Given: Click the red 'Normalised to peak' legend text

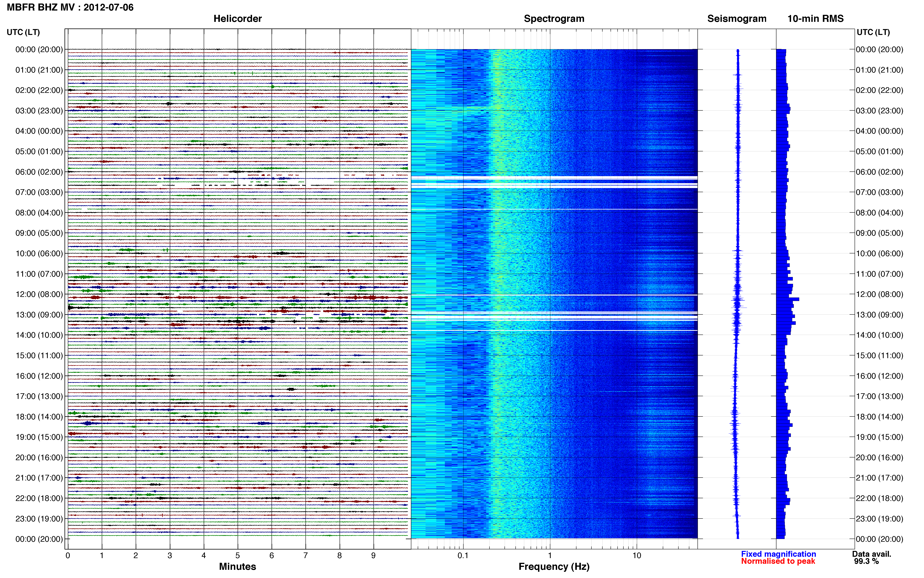Looking at the screenshot, I should (778, 561).
